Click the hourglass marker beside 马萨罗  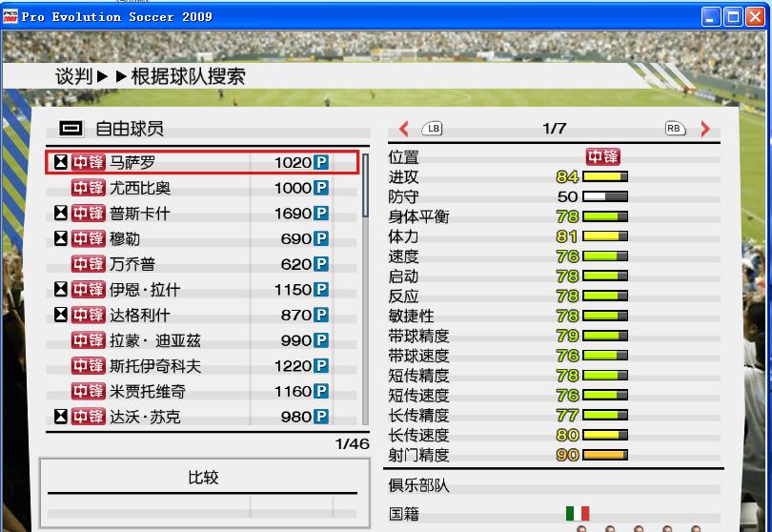tap(61, 162)
